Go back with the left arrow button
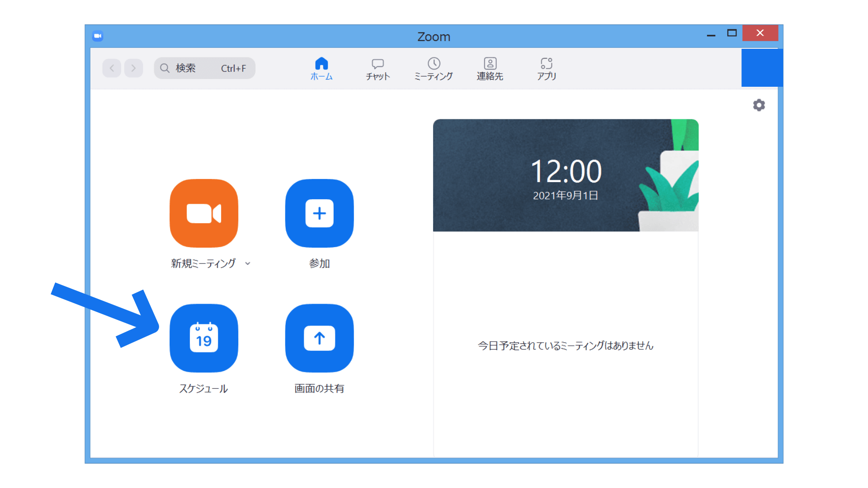Screen dimensions: 868x488 pyautogui.click(x=112, y=68)
